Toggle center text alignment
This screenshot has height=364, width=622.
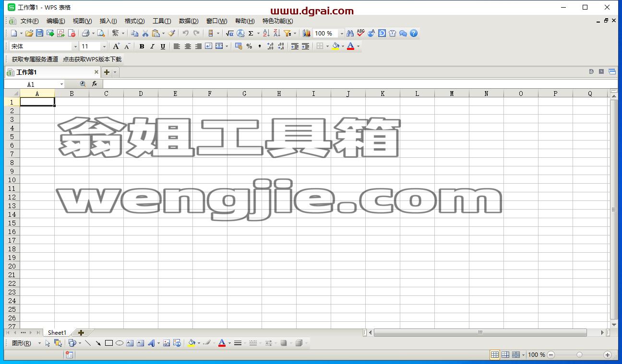(x=188, y=47)
